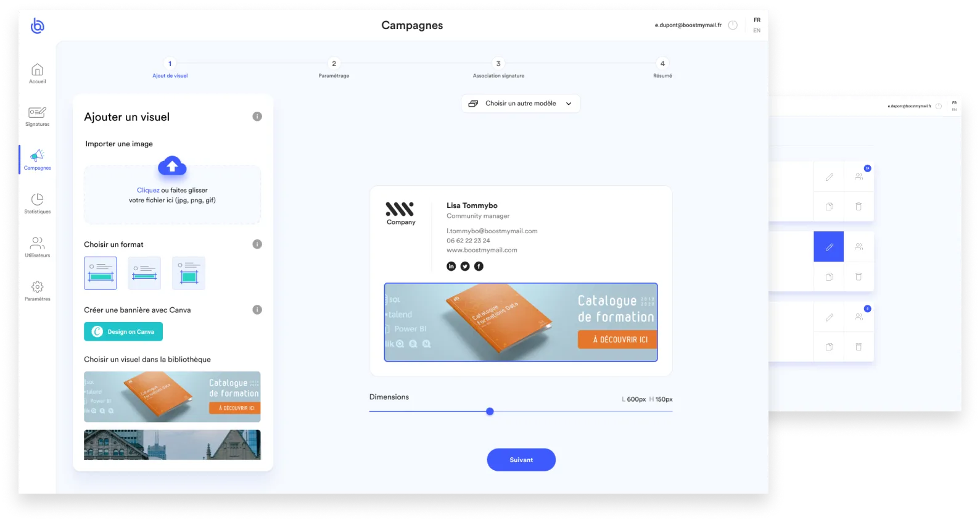Show info for Créer une bannière avec Canva
980x522 pixels.
point(257,310)
